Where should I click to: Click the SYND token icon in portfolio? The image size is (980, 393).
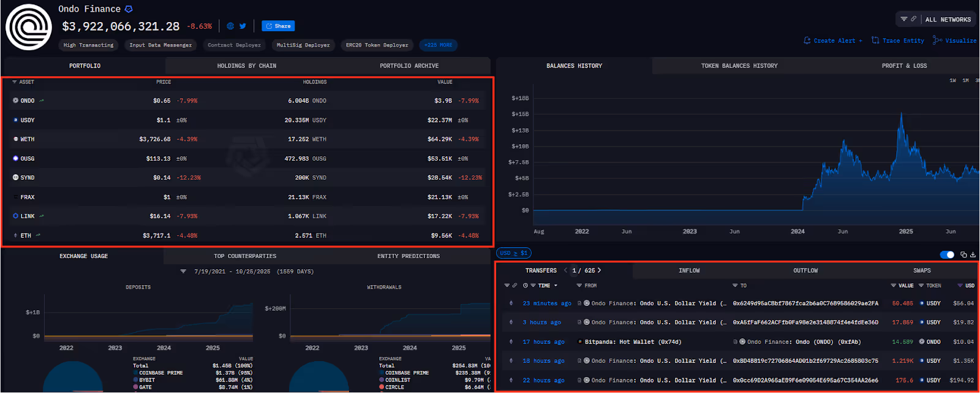tap(15, 177)
